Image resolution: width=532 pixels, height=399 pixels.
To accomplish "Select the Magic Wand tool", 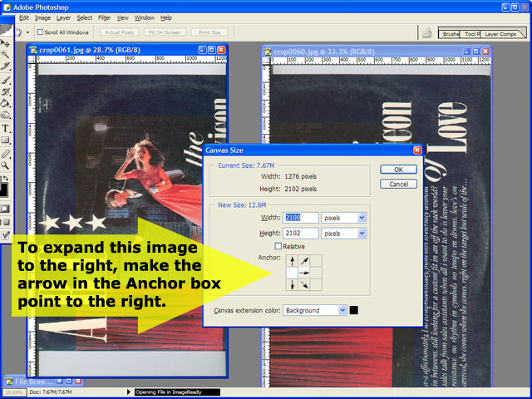I will pos(5,54).
